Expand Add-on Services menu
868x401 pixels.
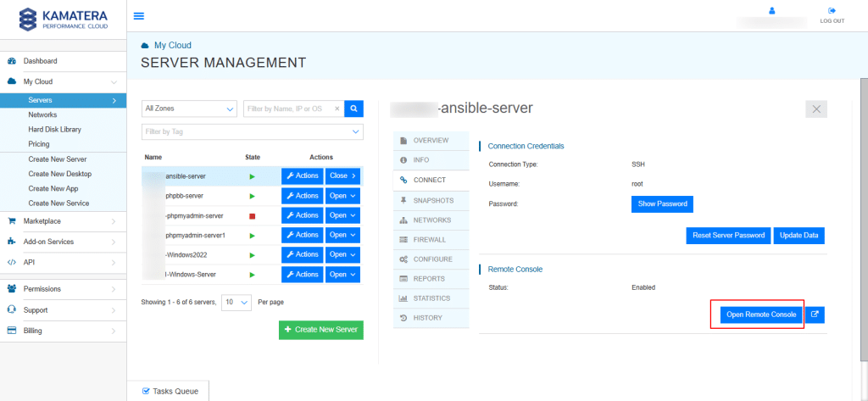tap(63, 242)
